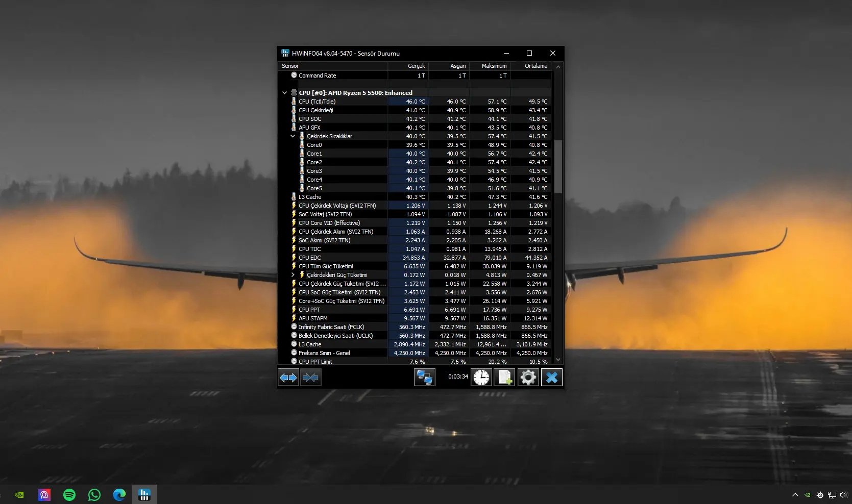
Task: Select the Core4 temperature row
Action: pos(415,180)
